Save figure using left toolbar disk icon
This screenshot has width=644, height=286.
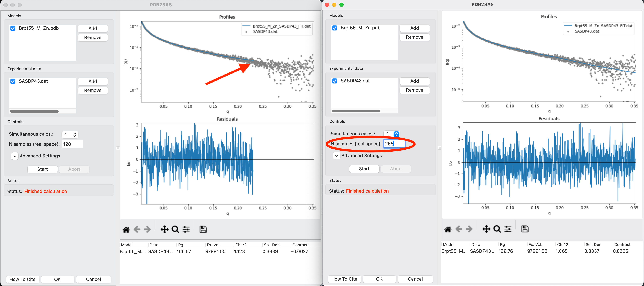coord(203,229)
